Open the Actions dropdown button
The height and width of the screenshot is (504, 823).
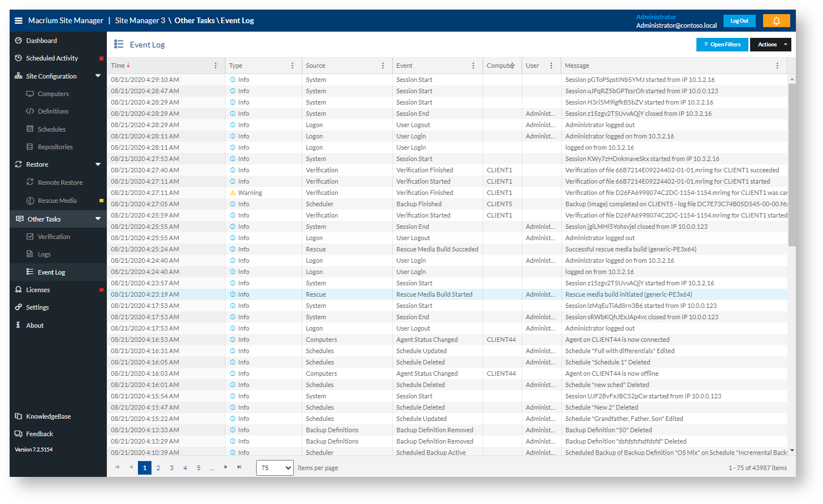(x=770, y=45)
